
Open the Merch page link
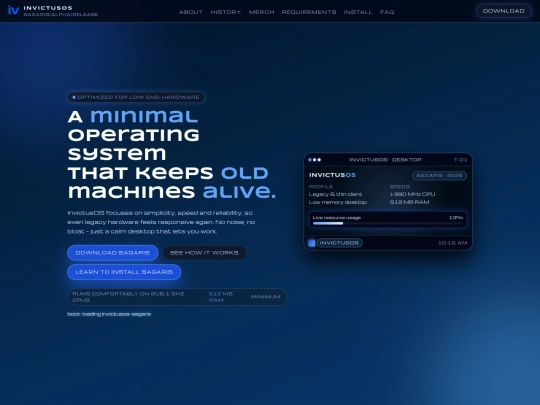click(x=261, y=12)
